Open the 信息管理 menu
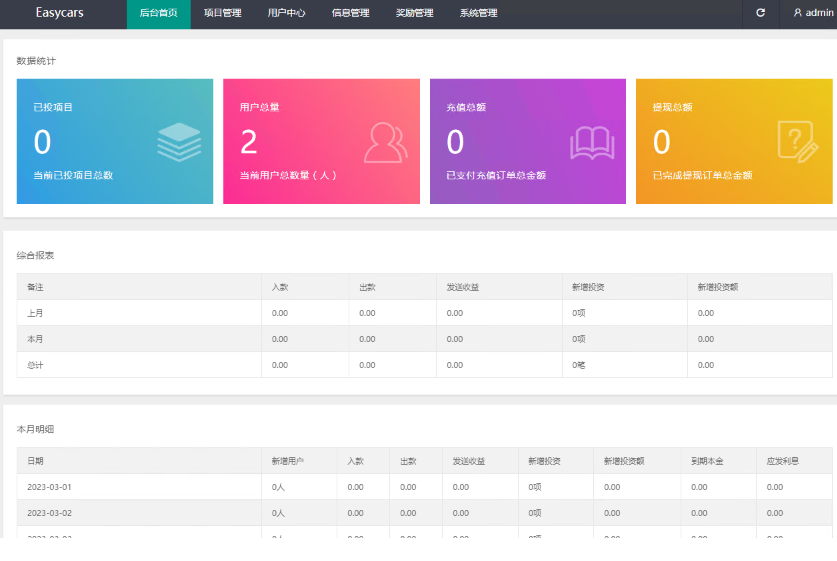The width and height of the screenshot is (837, 561). (351, 14)
